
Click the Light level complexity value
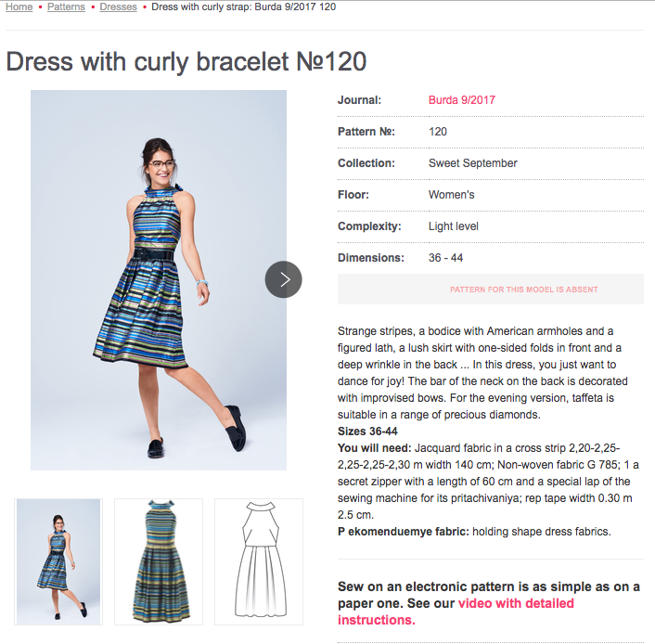(454, 226)
